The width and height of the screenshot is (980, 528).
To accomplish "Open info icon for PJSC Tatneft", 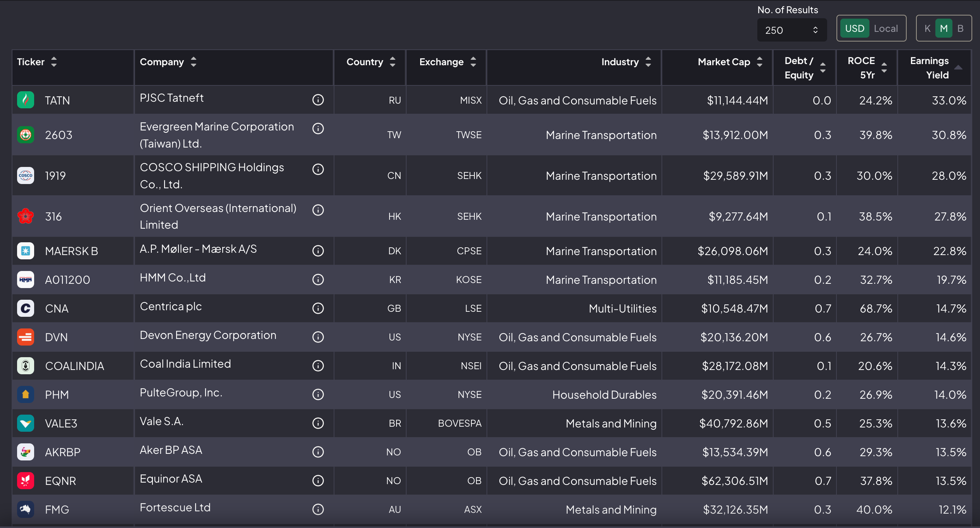I will click(x=318, y=100).
